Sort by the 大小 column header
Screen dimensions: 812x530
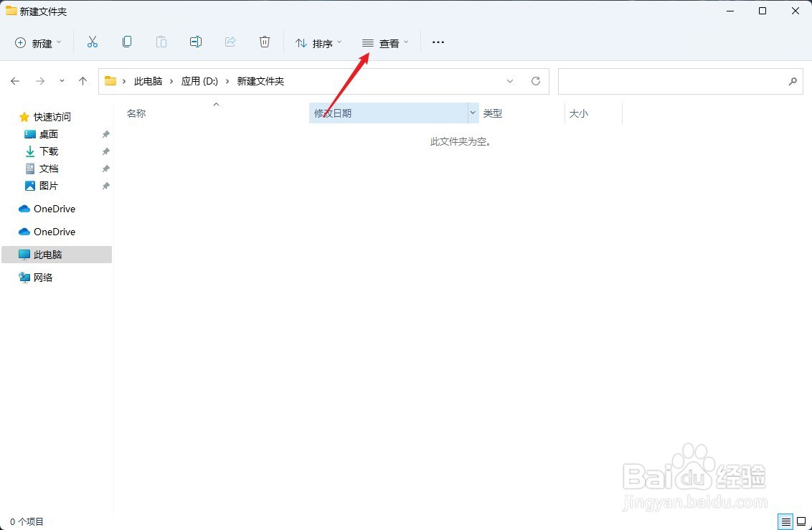578,113
